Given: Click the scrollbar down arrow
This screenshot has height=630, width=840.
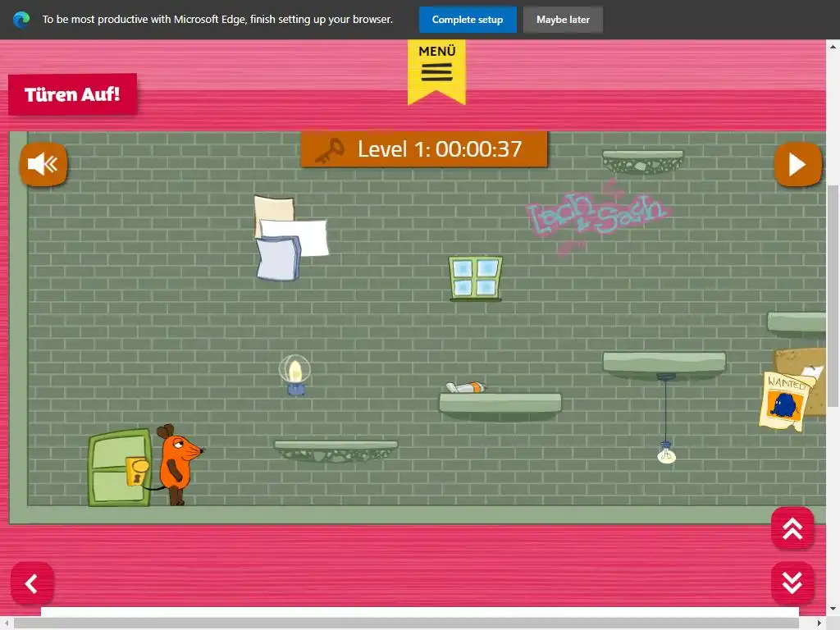Looking at the screenshot, I should tap(833, 609).
